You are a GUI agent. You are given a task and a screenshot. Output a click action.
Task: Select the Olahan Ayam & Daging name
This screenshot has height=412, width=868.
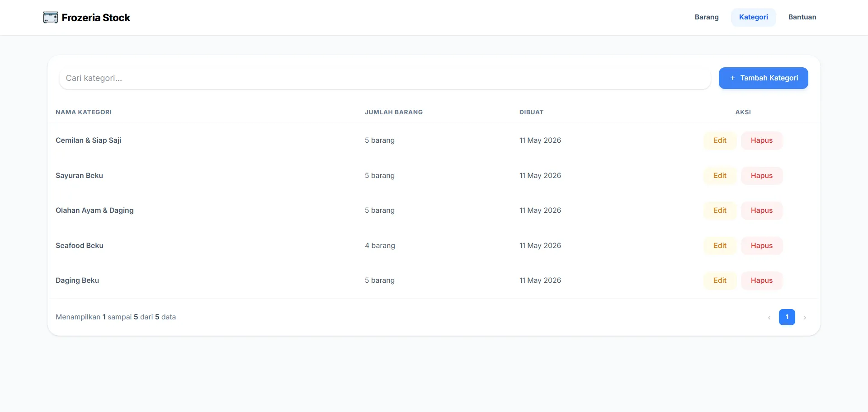coord(94,211)
